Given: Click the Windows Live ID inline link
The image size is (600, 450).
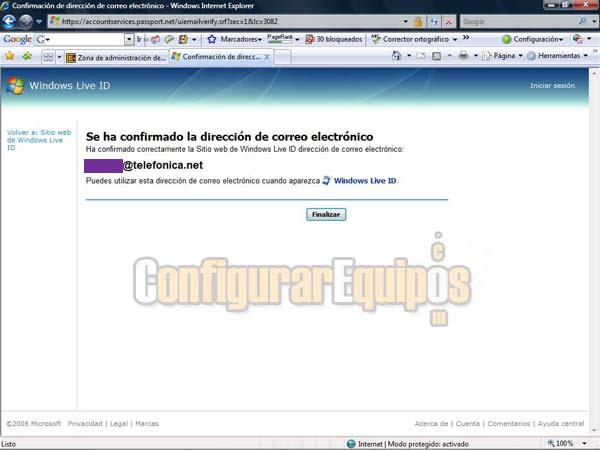Looking at the screenshot, I should (365, 181).
